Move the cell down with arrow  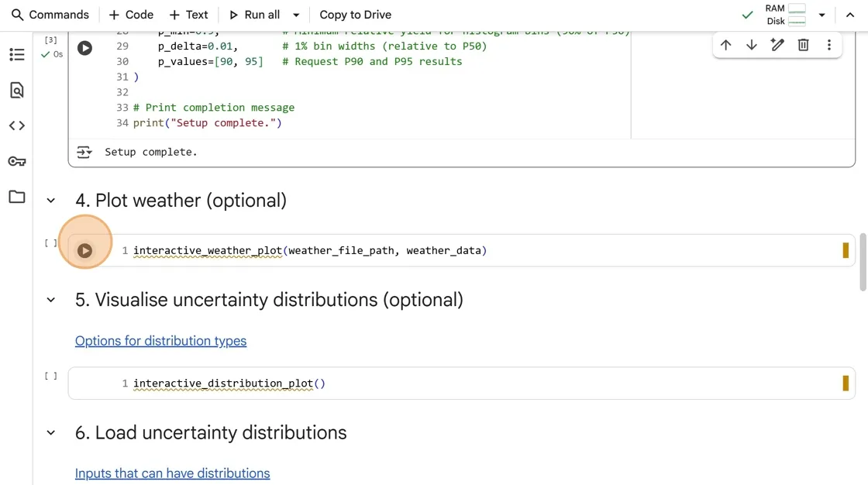click(751, 45)
